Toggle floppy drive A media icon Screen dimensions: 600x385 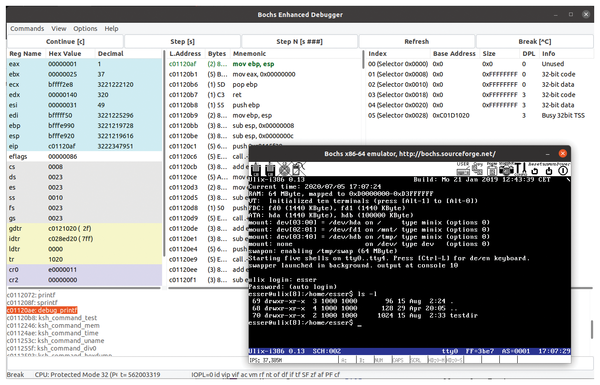coord(256,169)
